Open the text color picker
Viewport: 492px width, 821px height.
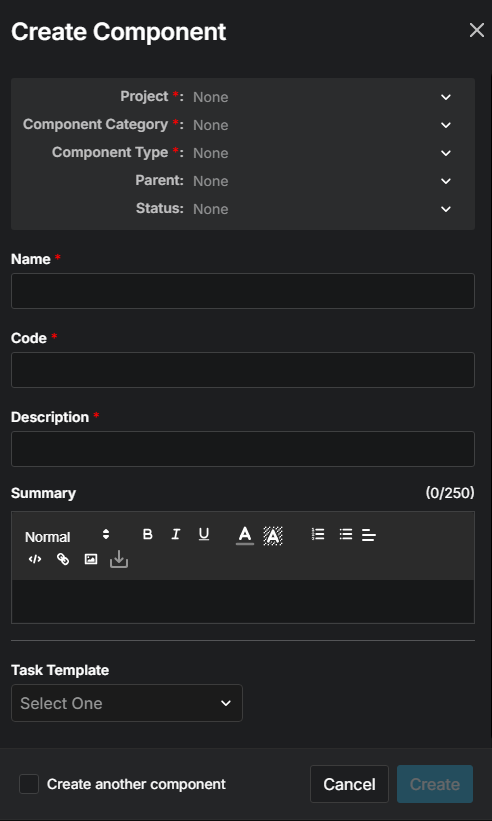coord(245,535)
